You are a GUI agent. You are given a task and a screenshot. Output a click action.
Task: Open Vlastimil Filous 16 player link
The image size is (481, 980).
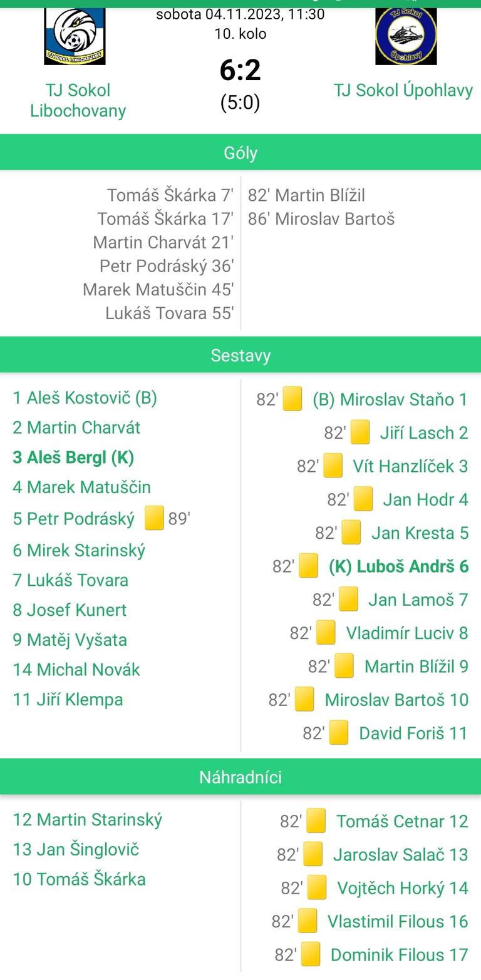[x=397, y=921]
